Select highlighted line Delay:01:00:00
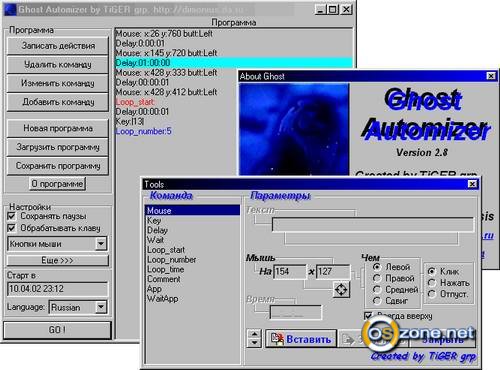The image size is (500, 370). point(234,63)
